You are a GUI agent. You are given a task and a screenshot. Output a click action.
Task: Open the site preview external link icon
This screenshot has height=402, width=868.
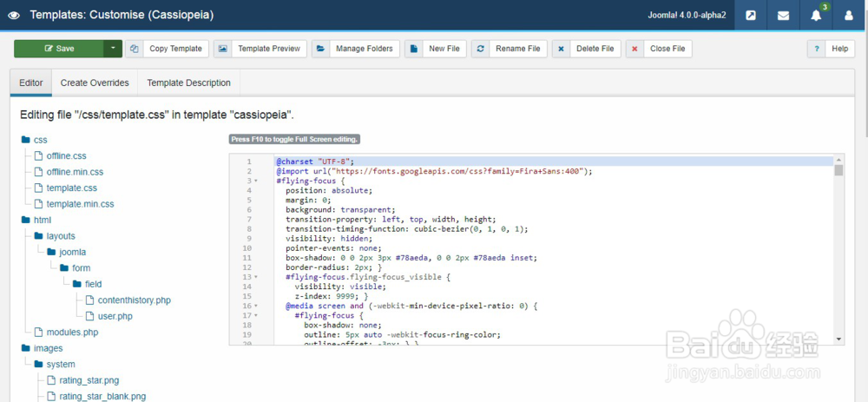click(x=751, y=16)
